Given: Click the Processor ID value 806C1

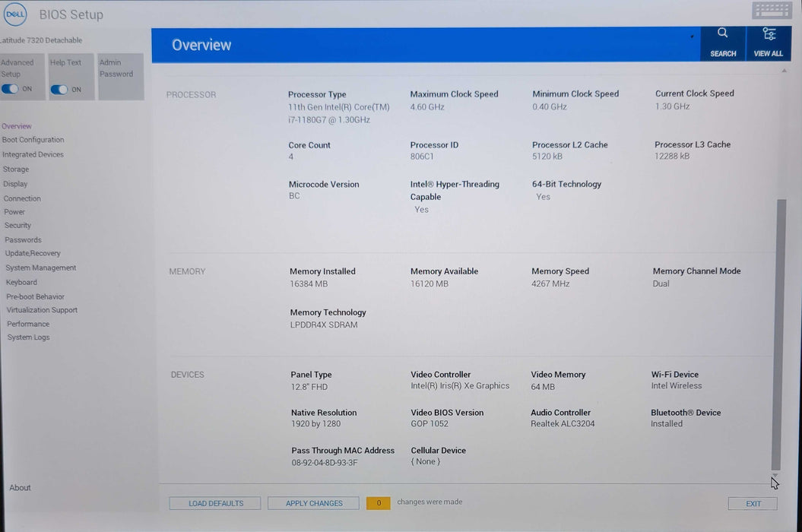Looking at the screenshot, I should point(422,157).
